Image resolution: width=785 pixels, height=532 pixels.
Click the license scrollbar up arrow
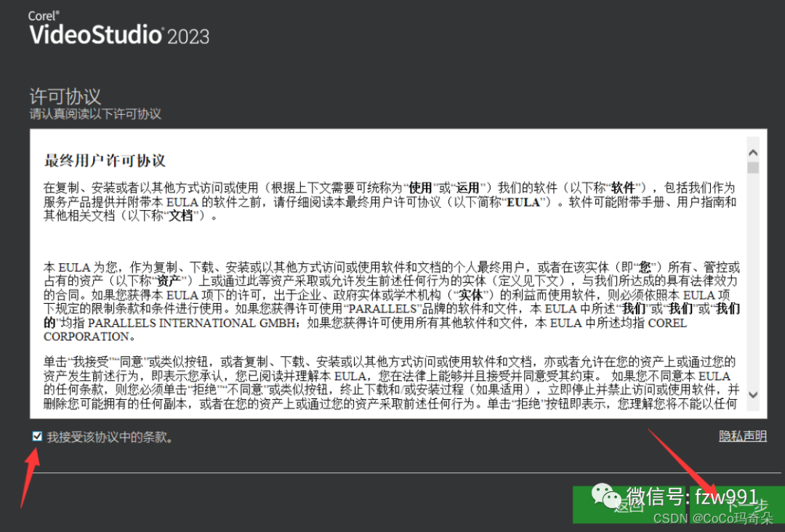tap(753, 153)
